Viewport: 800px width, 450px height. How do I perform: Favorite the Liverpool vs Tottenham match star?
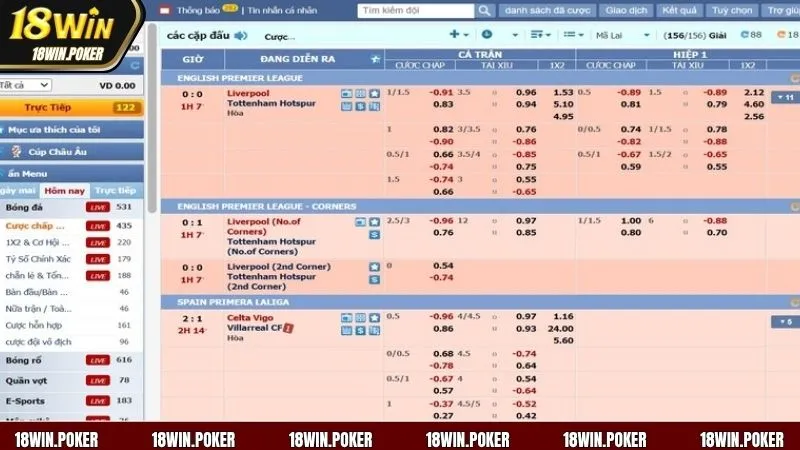tap(374, 94)
